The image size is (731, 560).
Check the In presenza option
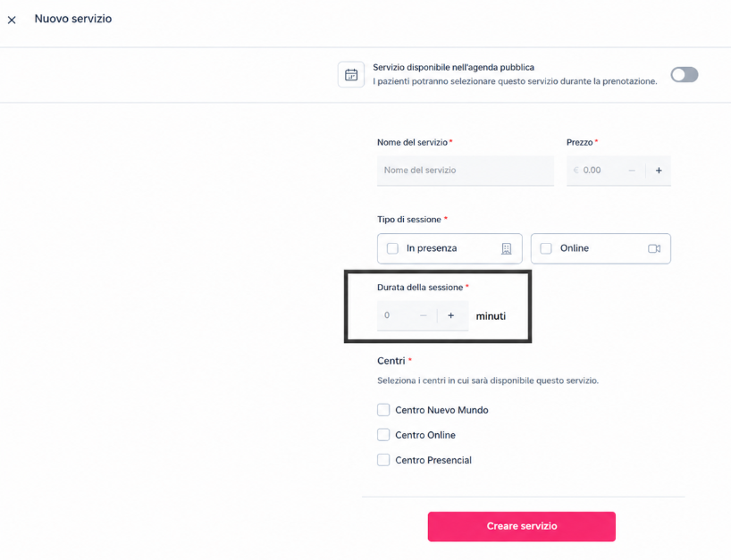pyautogui.click(x=392, y=248)
